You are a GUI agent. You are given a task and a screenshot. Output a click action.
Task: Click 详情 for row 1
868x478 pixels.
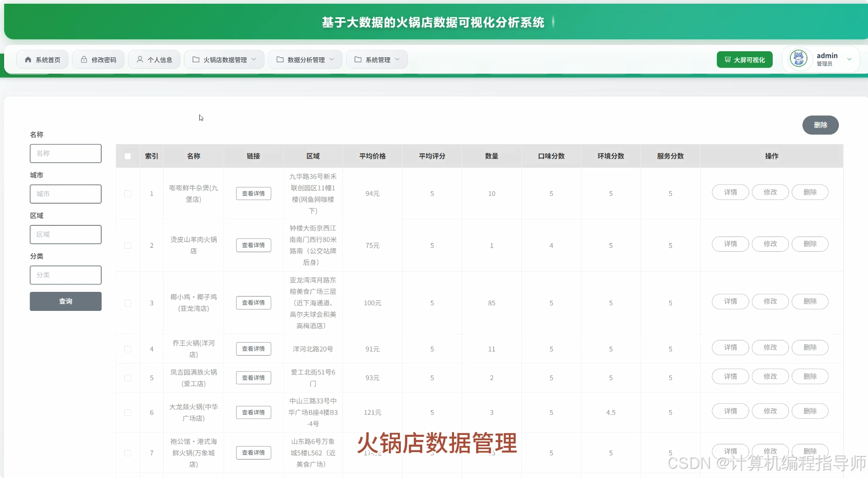[x=730, y=192]
